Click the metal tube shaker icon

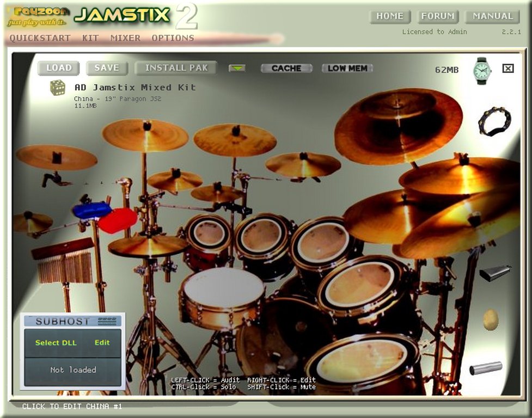click(486, 368)
